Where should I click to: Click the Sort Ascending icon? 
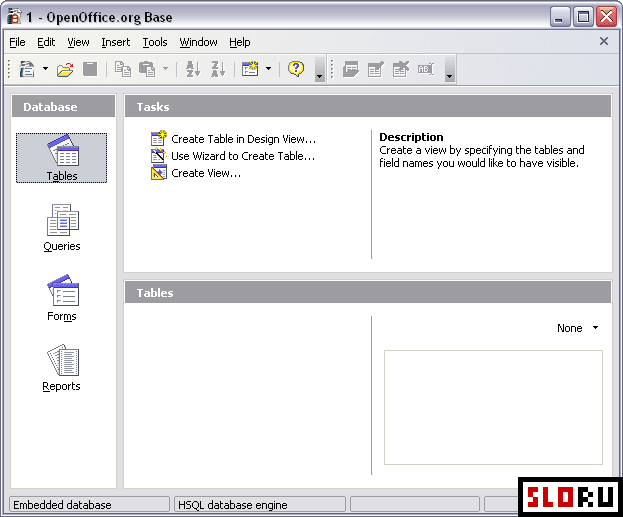point(193,69)
